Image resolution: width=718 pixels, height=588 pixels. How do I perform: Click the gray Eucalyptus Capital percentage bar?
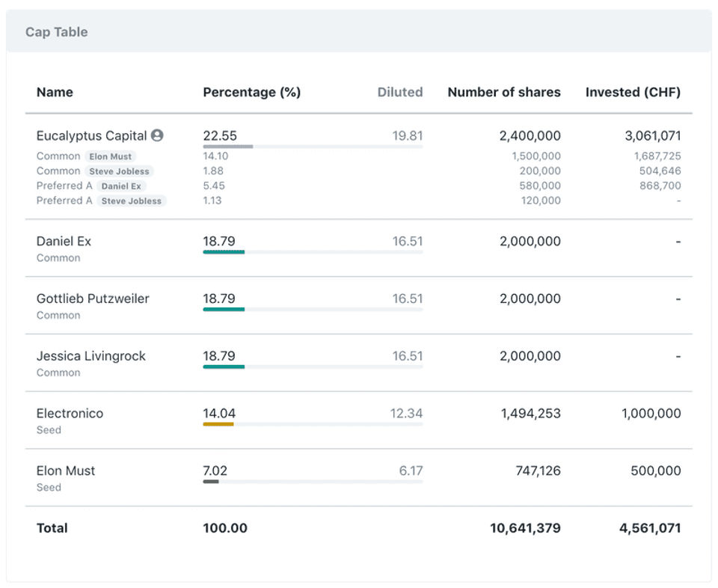(228, 147)
